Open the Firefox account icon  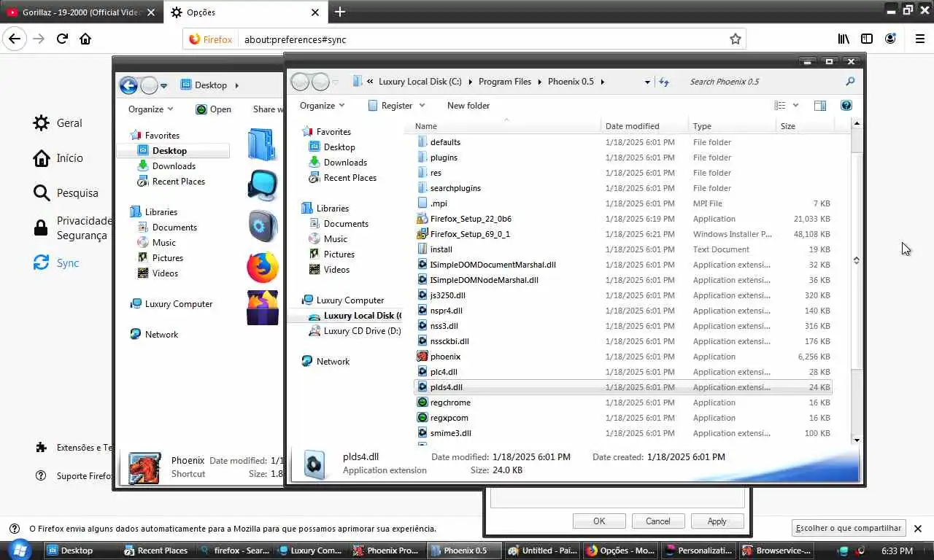point(890,39)
